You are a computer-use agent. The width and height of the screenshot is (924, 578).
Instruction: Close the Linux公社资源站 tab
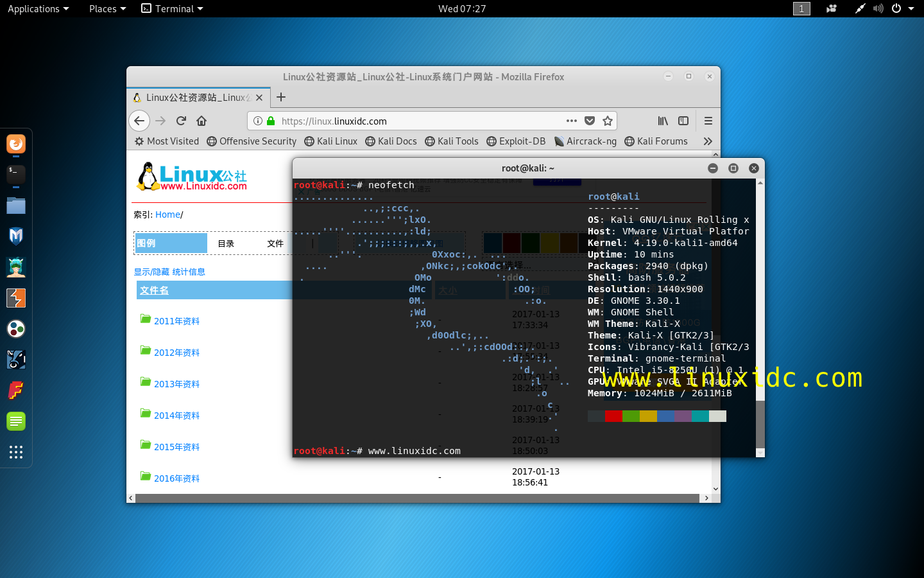pos(259,98)
